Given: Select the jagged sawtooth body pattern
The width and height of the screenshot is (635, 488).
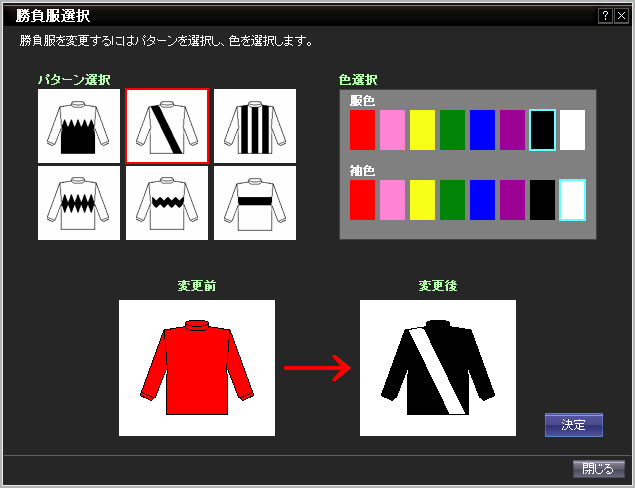Looking at the screenshot, I should tap(79, 126).
